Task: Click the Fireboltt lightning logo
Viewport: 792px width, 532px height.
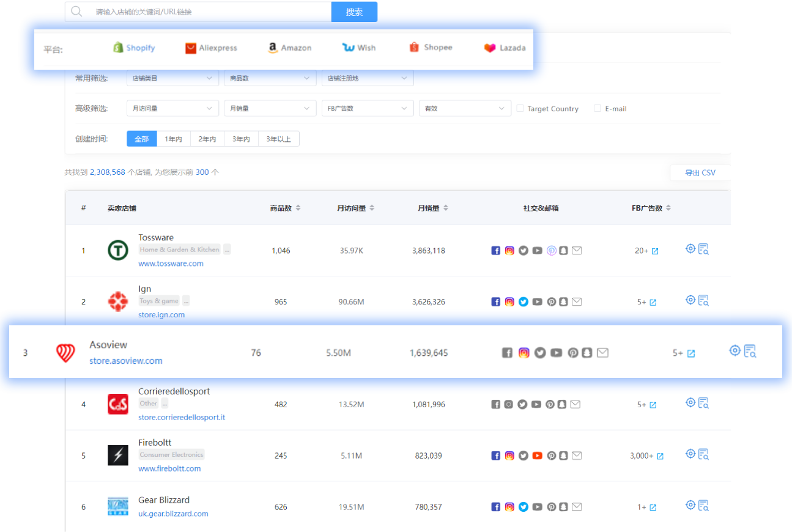Action: point(118,456)
